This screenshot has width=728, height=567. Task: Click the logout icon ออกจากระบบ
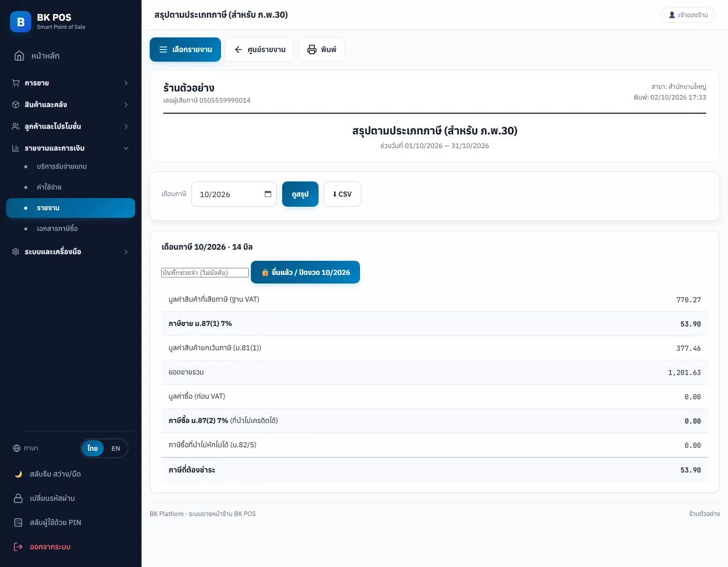(18, 547)
